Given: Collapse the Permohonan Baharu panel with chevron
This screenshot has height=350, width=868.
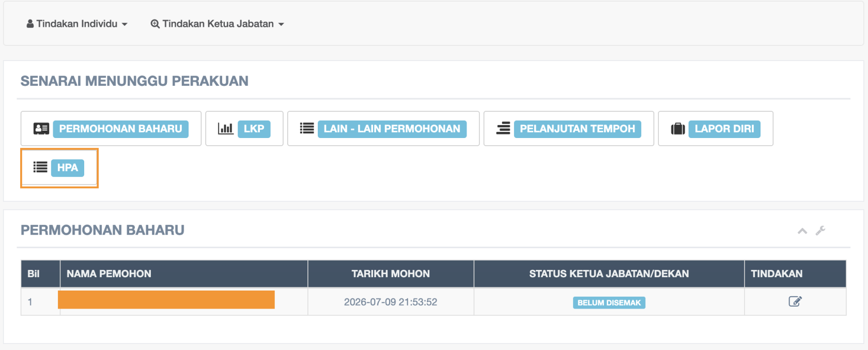Looking at the screenshot, I should click(802, 231).
